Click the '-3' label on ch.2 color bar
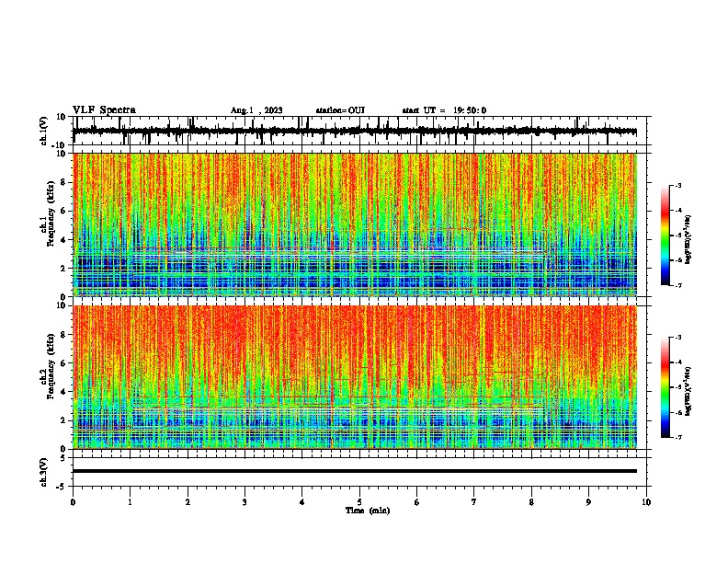728x563 pixels. pyautogui.click(x=678, y=338)
